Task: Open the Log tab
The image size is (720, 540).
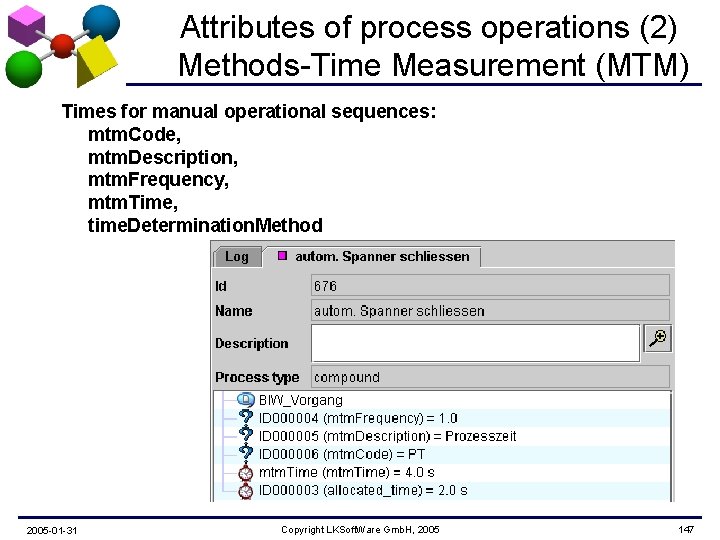Action: (237, 257)
